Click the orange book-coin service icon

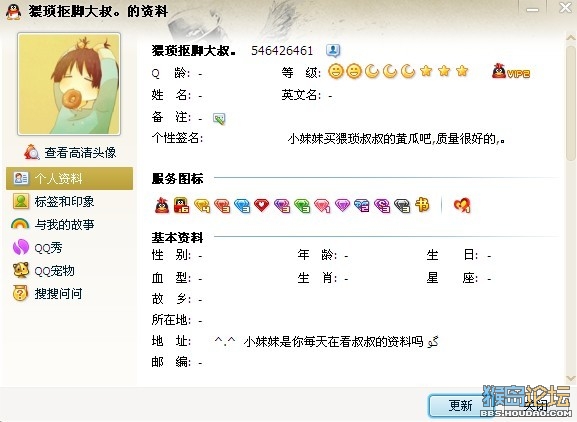422,205
